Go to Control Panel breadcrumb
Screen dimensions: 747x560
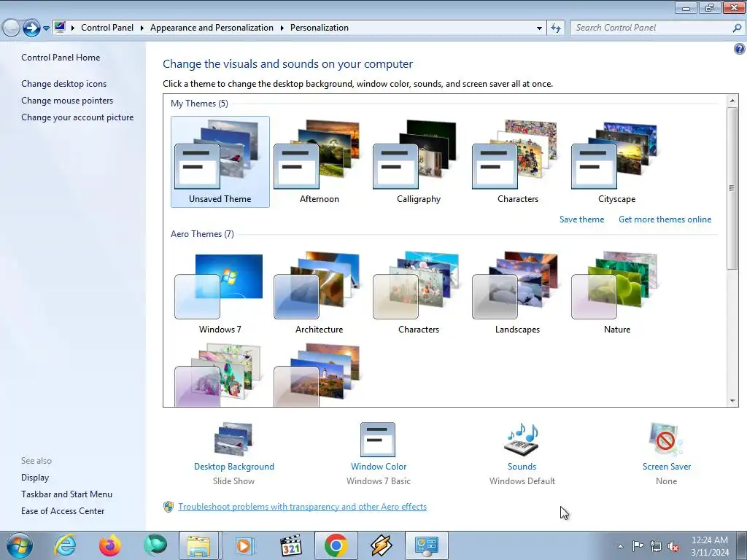[107, 28]
